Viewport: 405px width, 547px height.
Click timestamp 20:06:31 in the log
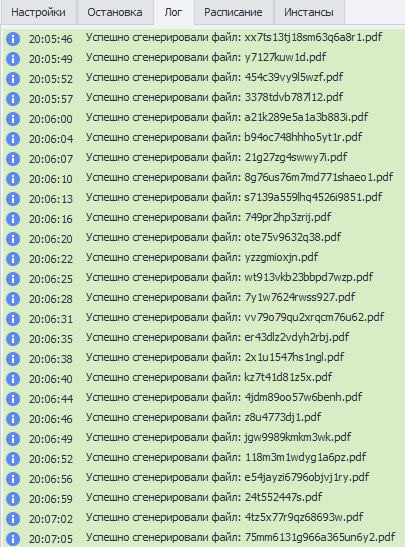[51, 319]
